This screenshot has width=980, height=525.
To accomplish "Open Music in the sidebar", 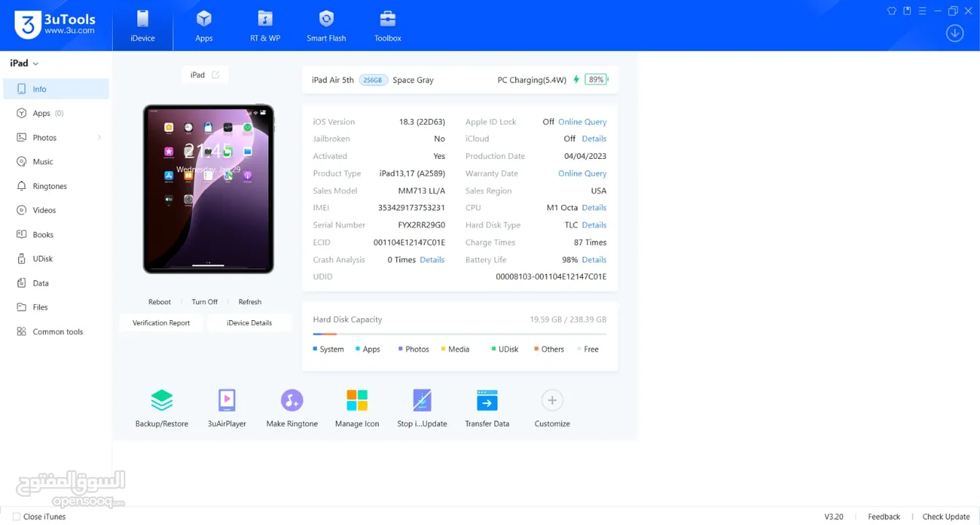I will point(56,162).
